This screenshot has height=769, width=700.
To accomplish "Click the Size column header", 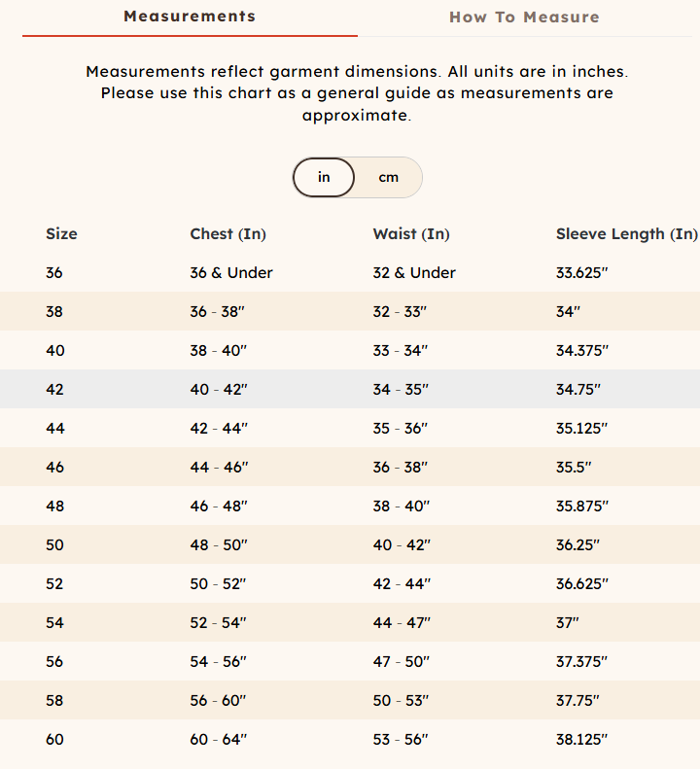I will tap(61, 234).
